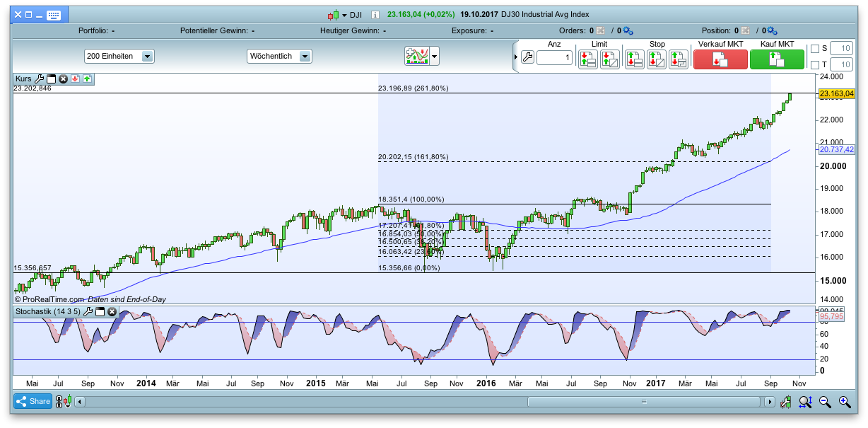This screenshot has width=868, height=428.
Task: Place third Stop order icon
Action: point(678,59)
